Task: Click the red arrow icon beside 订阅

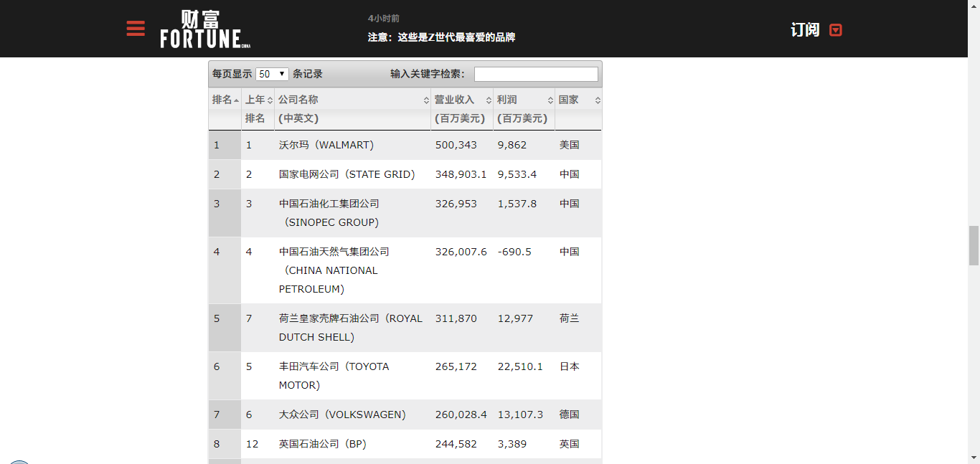Action: pyautogui.click(x=835, y=30)
